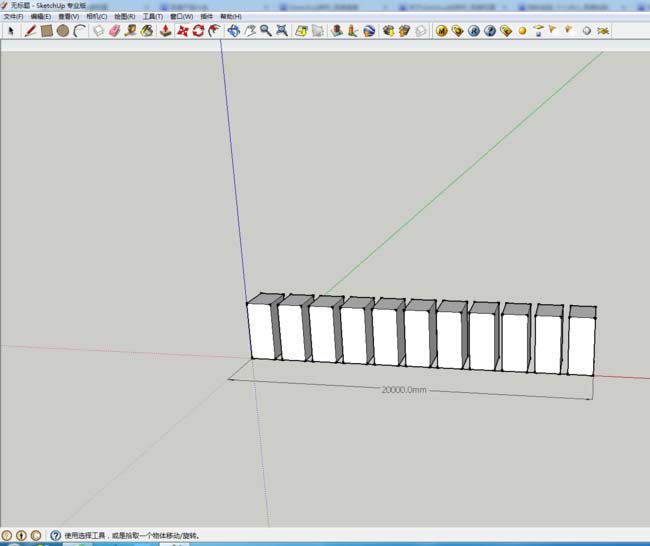
Task: Activate the Offset tool
Action: tap(214, 31)
